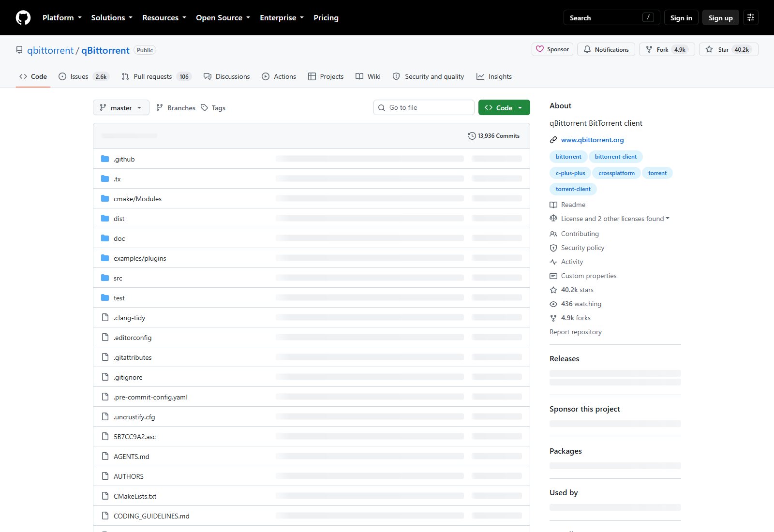This screenshot has width=774, height=532.
Task: Click the Activity pulse icon
Action: pyautogui.click(x=553, y=262)
